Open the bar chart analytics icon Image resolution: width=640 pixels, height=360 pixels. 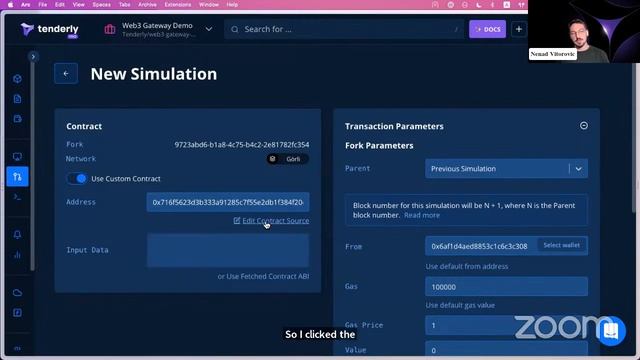17,255
